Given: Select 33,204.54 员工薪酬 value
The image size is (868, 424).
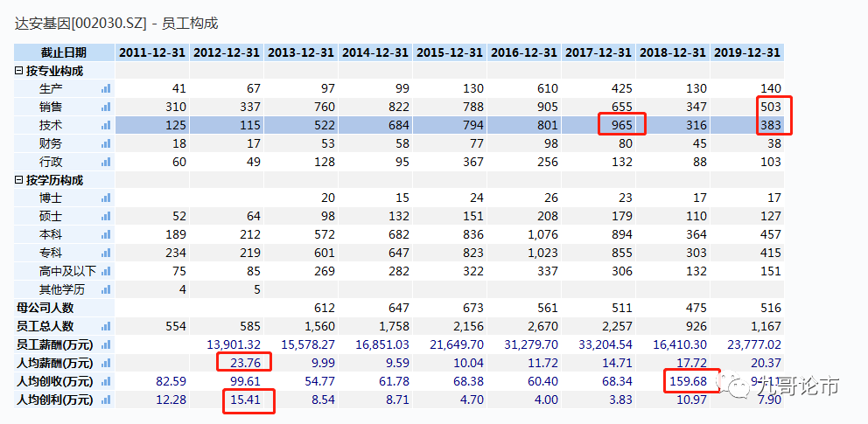Looking at the screenshot, I should 605,345.
